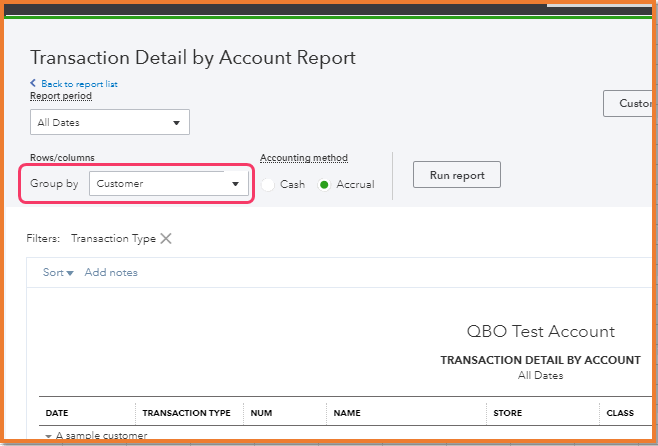658x446 pixels.
Task: Select the Accrual accounting method
Action: 324,185
